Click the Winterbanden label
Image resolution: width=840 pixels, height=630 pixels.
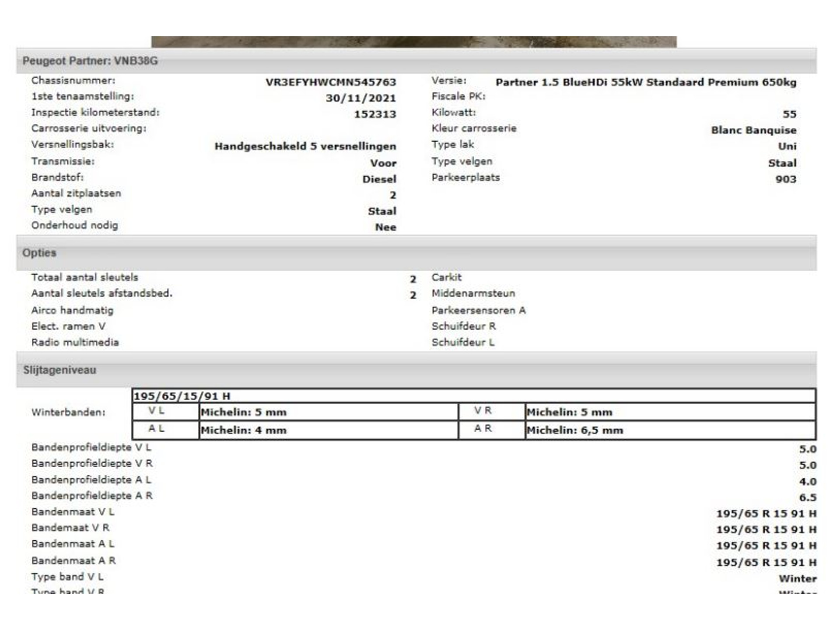pyautogui.click(x=68, y=413)
